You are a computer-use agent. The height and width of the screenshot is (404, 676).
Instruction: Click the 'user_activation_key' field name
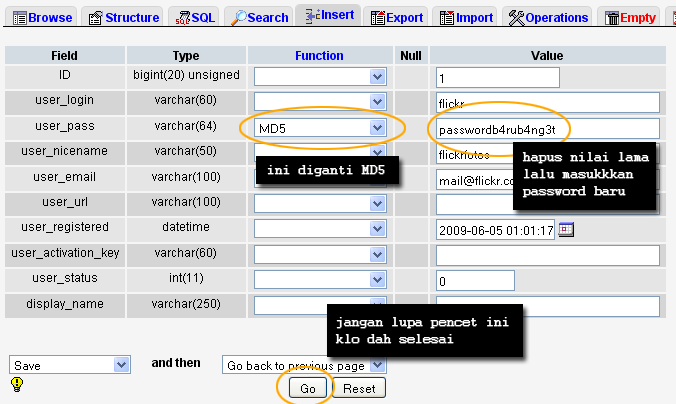pos(65,253)
